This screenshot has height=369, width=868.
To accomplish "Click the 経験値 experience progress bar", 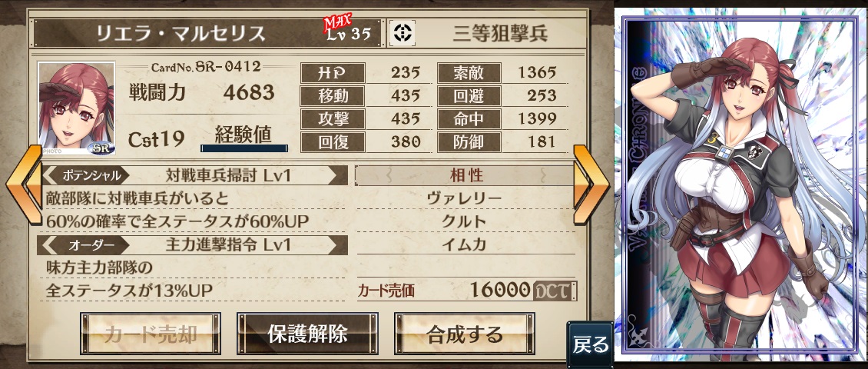I will [244, 148].
